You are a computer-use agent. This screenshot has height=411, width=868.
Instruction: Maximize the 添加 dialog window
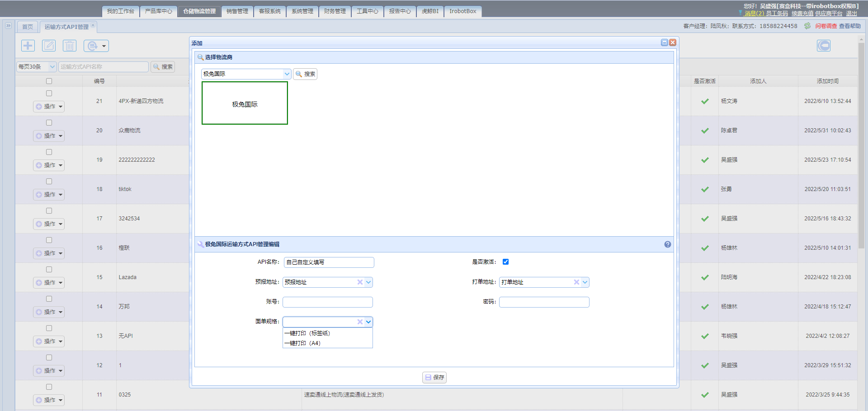tap(665, 42)
